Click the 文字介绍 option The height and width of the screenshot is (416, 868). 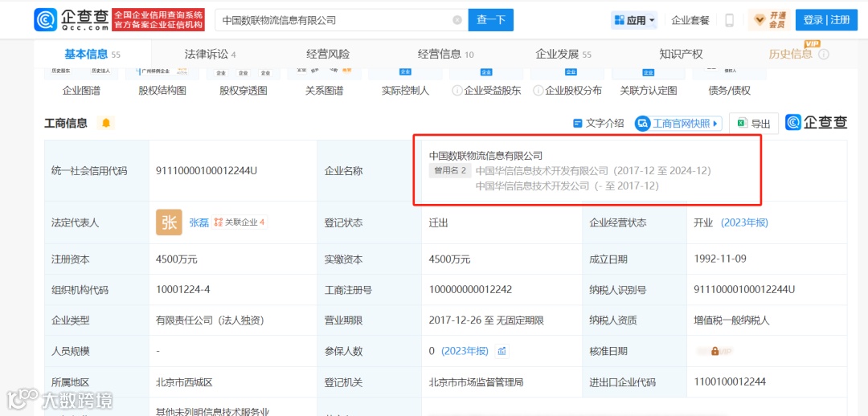coord(599,124)
